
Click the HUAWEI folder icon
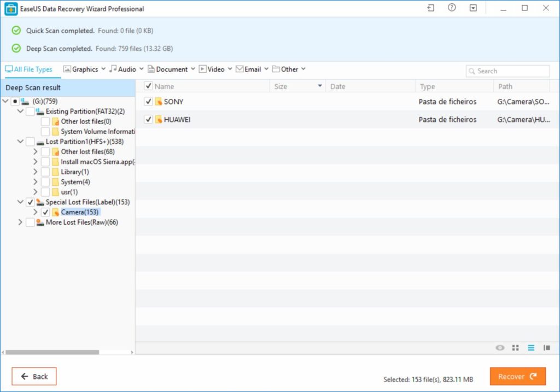tap(159, 120)
